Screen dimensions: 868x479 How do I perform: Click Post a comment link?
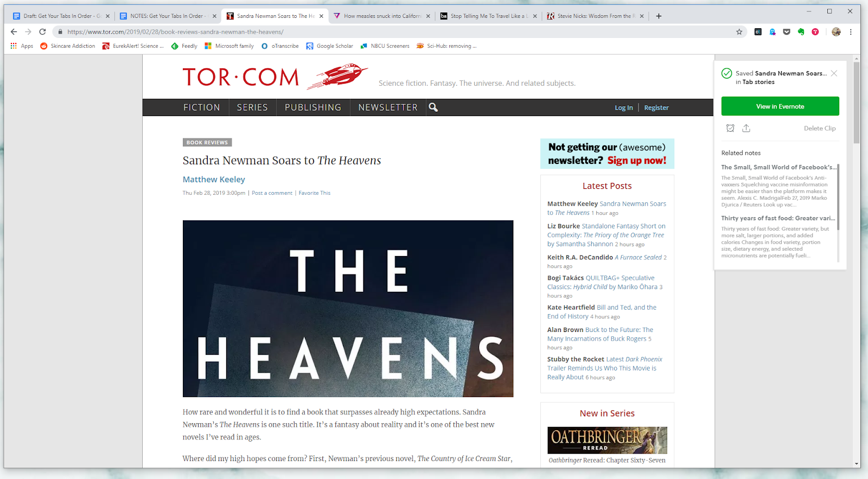pyautogui.click(x=272, y=193)
